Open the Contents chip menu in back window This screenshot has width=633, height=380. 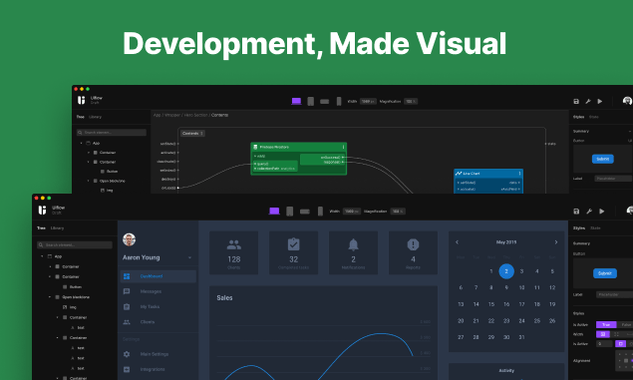(x=202, y=133)
